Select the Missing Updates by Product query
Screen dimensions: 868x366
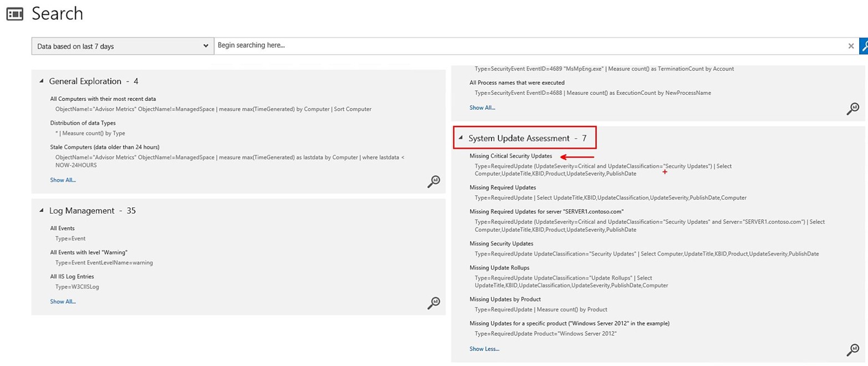pos(504,299)
